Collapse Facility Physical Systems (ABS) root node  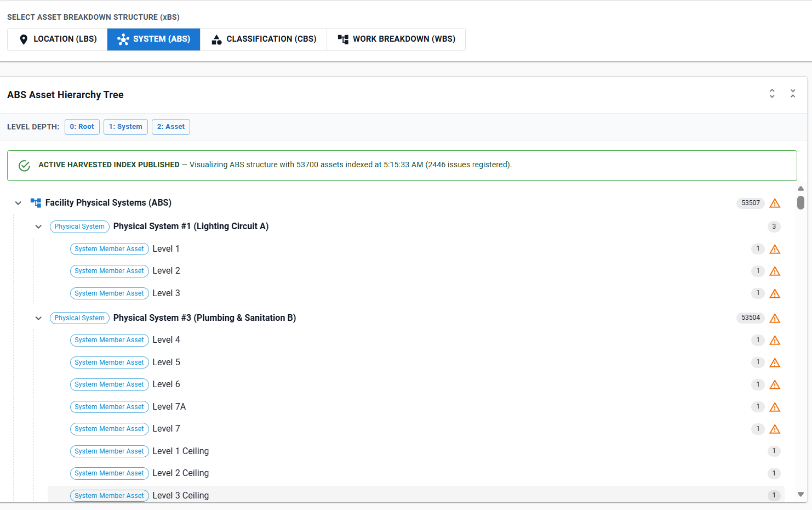(18, 203)
